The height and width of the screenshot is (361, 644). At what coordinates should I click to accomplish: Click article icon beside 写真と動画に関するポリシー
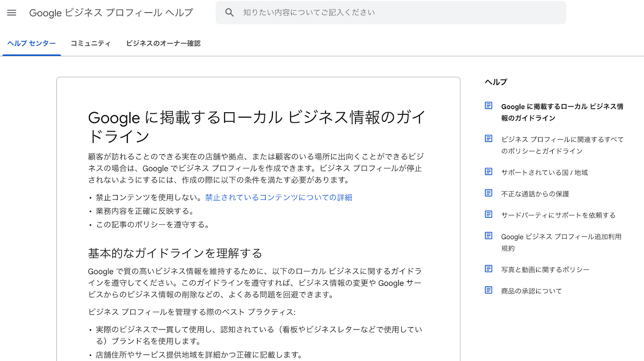point(489,269)
